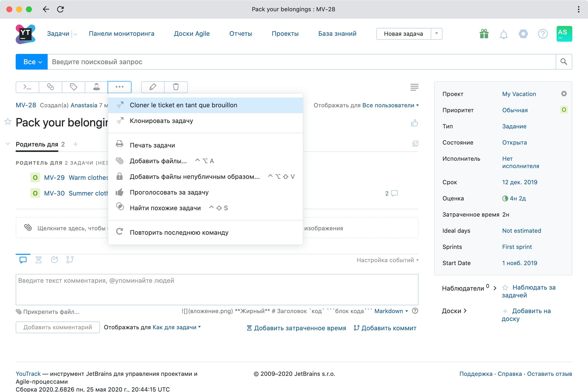This screenshot has width=588, height=392.
Task: Click the more options (...) icon
Action: (x=120, y=87)
